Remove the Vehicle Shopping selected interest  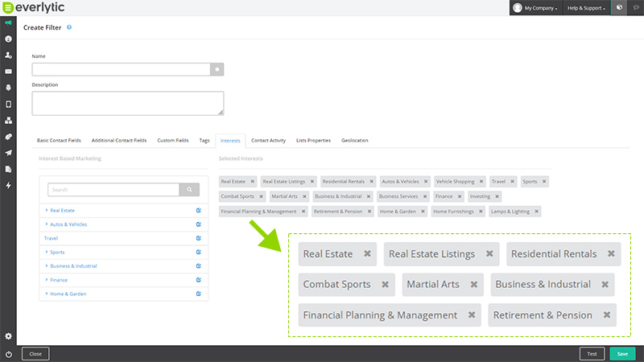pos(481,182)
